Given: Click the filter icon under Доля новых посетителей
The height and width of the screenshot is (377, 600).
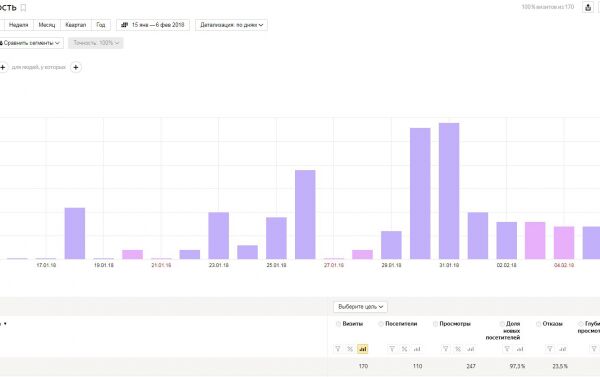Looking at the screenshot, I should 507,349.
